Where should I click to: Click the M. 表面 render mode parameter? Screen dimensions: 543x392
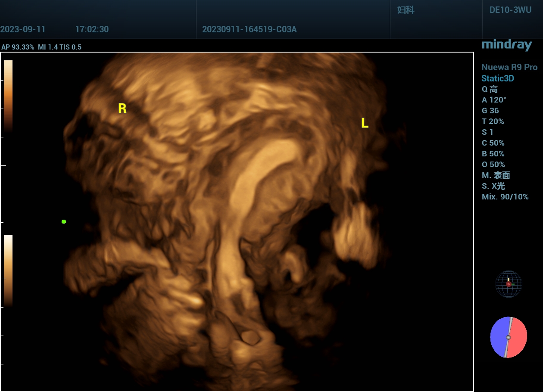[496, 175]
